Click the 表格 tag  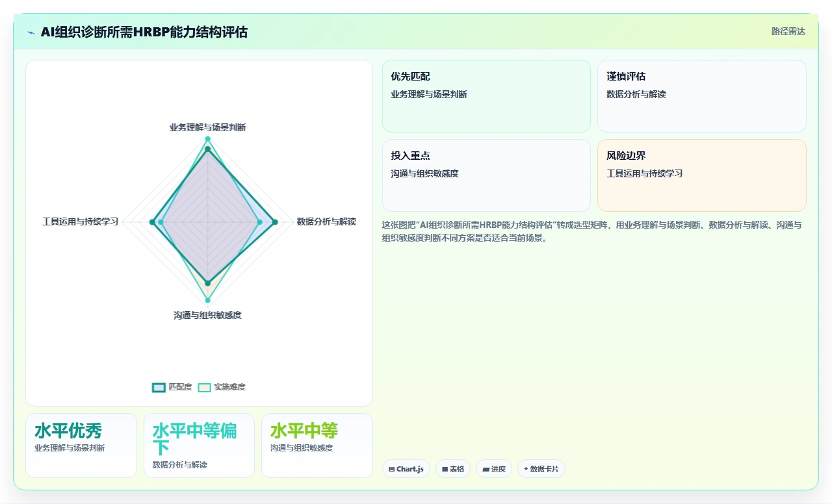point(453,469)
